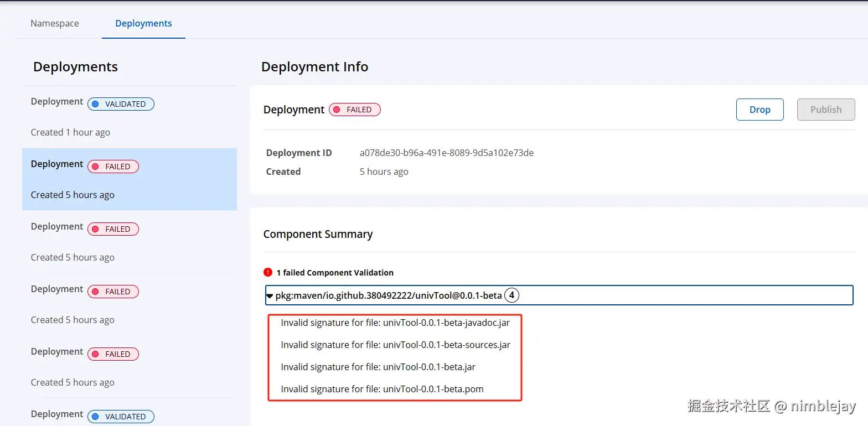Click the javadoc.jar invalid signature message
This screenshot has width=868, height=426.
pyautogui.click(x=395, y=323)
